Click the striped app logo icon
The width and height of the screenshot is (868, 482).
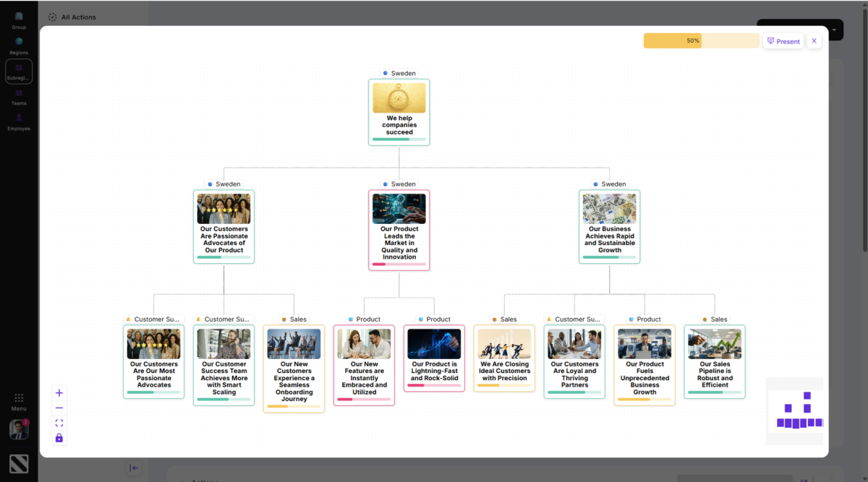coord(19,464)
